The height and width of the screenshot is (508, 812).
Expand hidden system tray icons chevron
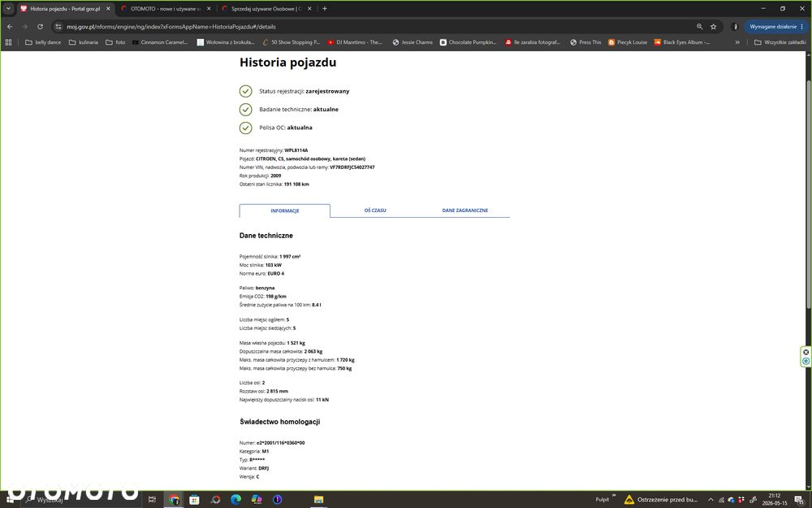tap(710, 500)
